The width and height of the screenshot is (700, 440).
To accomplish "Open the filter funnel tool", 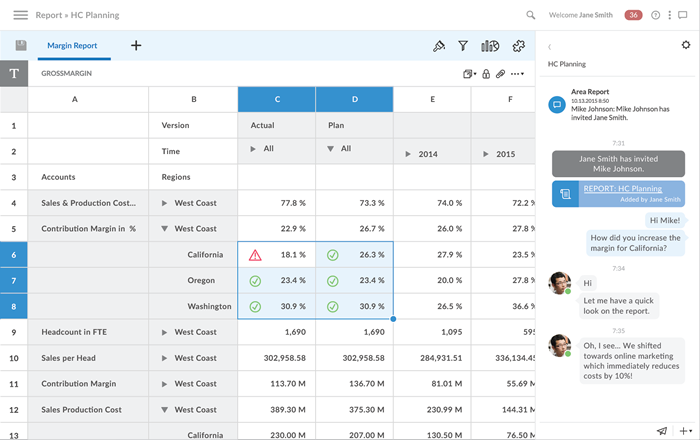I will click(463, 46).
